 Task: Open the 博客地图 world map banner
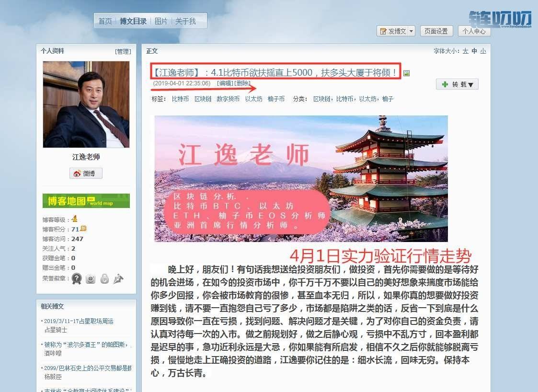tap(86, 201)
